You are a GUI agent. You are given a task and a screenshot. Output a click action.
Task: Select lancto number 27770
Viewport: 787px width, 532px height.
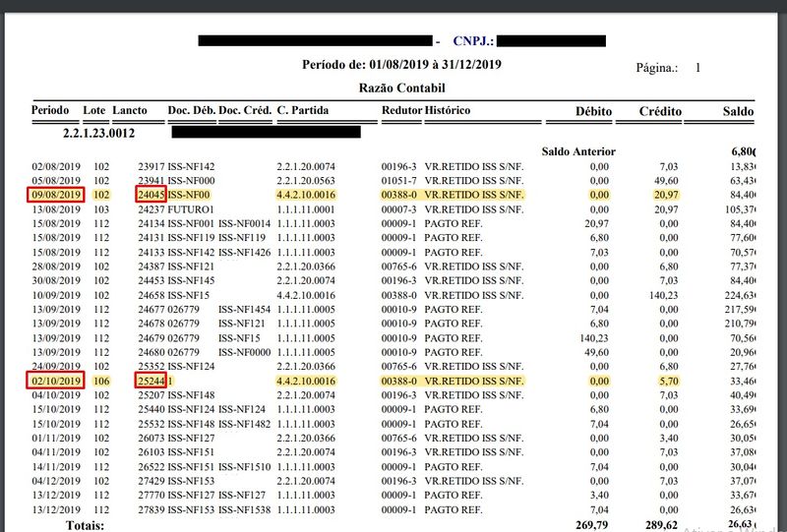[x=151, y=495]
